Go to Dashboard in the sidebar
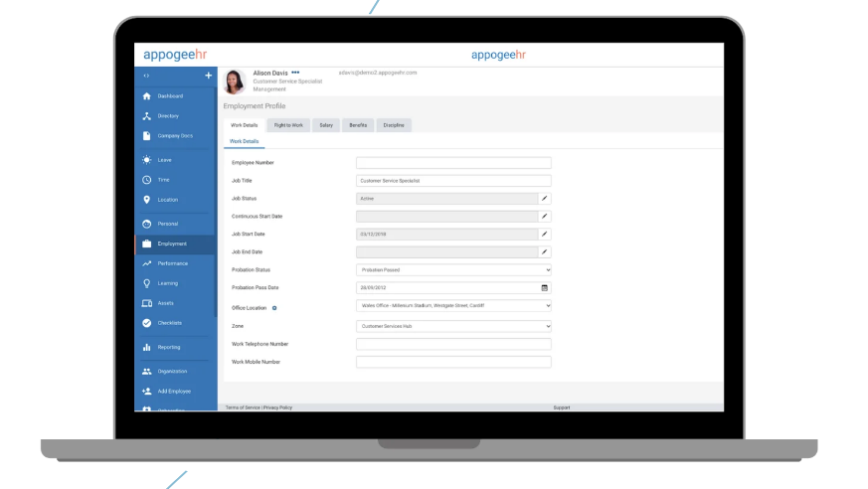The width and height of the screenshot is (868, 489). [x=169, y=96]
